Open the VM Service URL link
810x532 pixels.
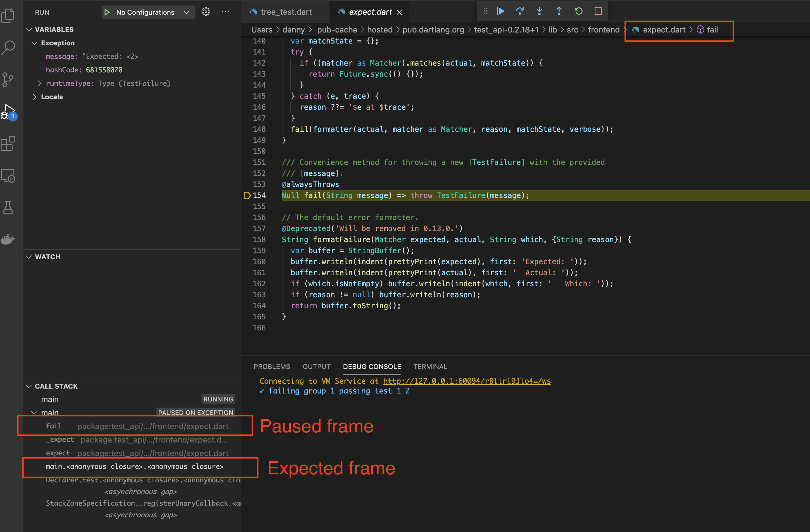pyautogui.click(x=467, y=381)
